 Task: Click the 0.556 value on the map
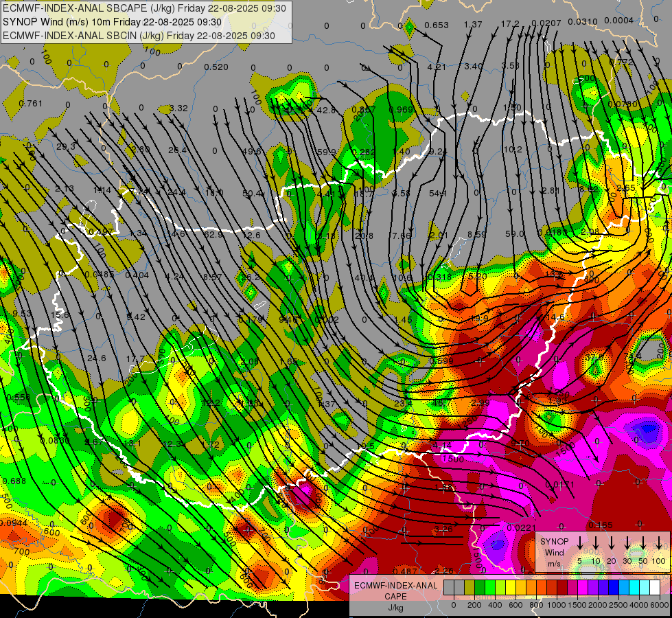tap(19, 397)
